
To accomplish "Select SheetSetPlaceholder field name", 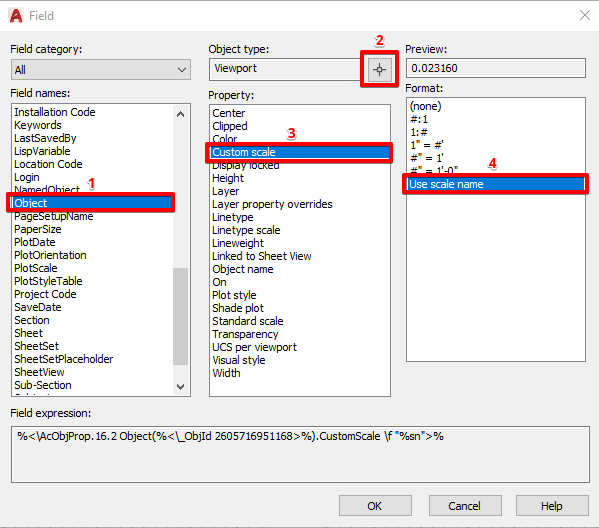I will pos(63,359).
